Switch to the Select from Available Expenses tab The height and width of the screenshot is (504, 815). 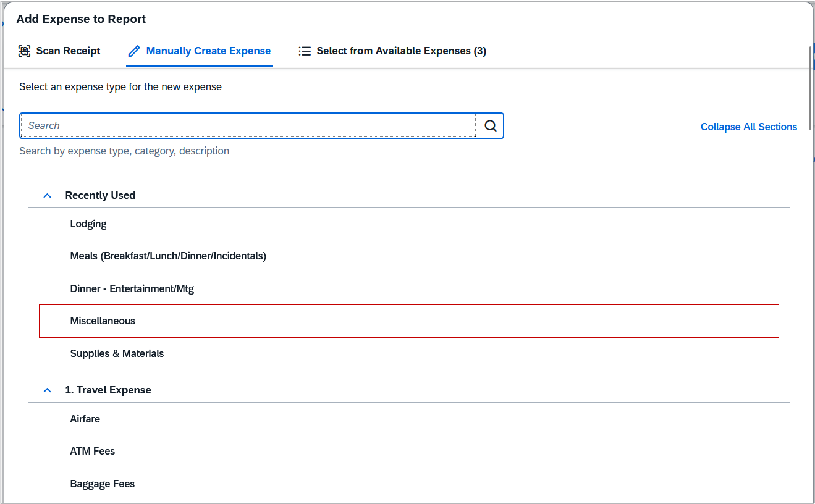coord(392,51)
